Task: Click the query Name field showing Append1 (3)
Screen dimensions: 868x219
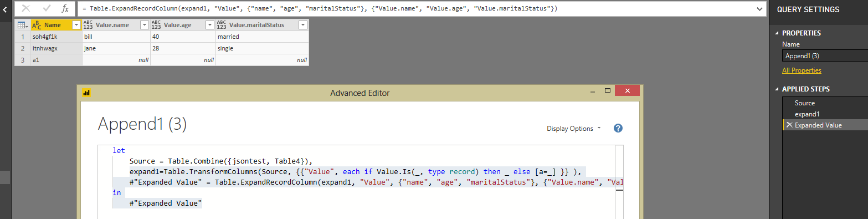Action: pos(825,56)
